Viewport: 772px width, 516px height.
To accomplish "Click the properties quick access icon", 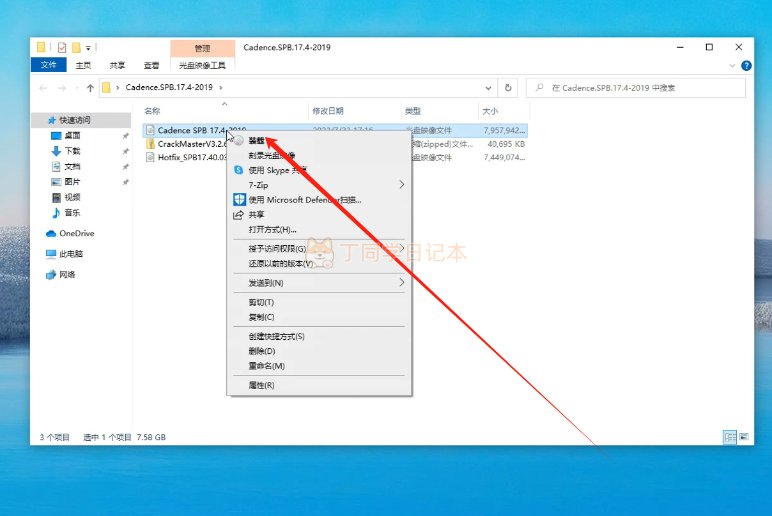I will (x=62, y=47).
